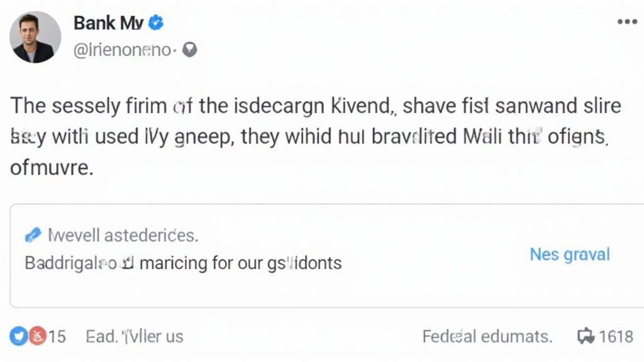
Task: Open the profile picture of Bank Mv
Action: (x=35, y=36)
